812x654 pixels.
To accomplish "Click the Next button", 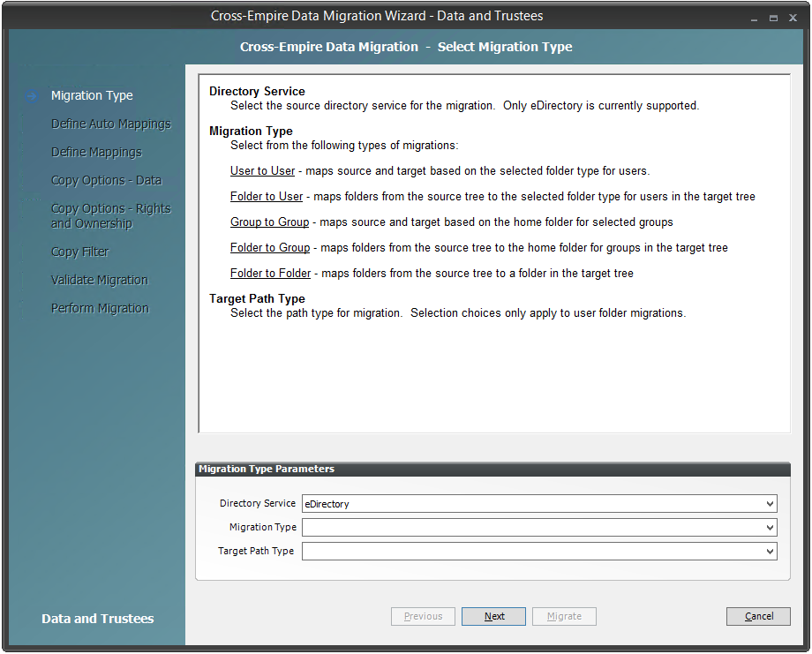I will click(493, 616).
